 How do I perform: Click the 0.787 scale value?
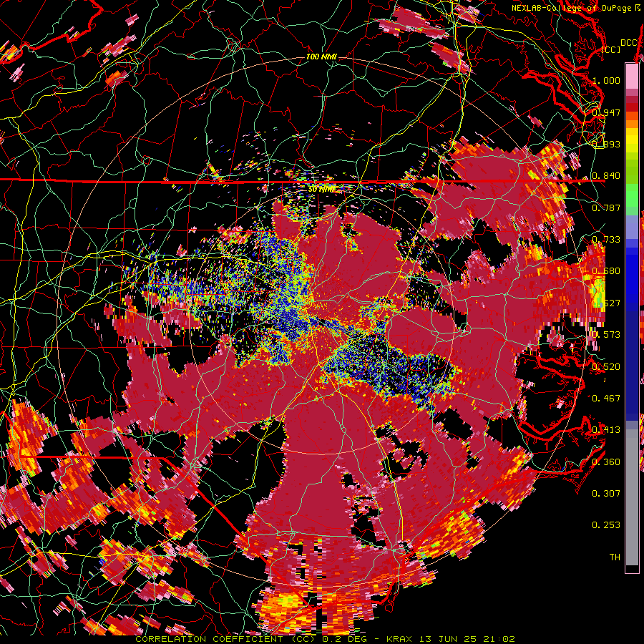[606, 208]
